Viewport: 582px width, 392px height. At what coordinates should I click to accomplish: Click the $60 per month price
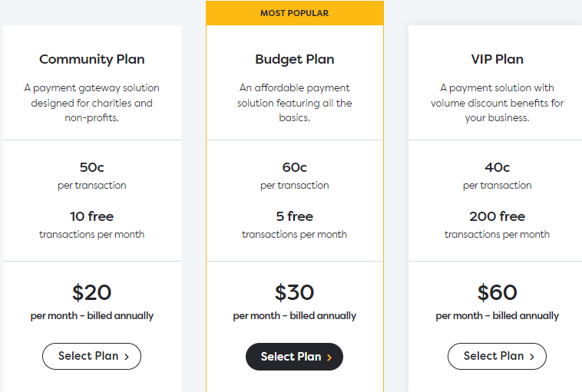(x=498, y=292)
